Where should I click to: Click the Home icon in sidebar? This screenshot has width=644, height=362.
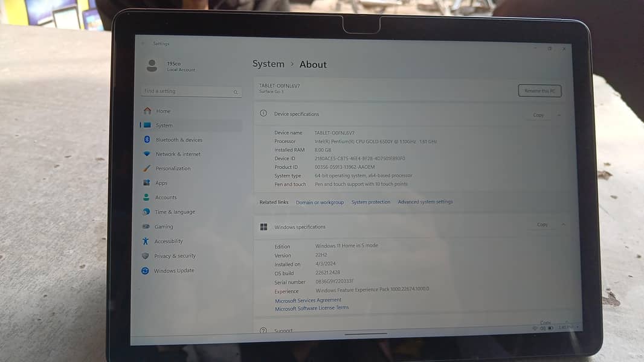coord(146,111)
